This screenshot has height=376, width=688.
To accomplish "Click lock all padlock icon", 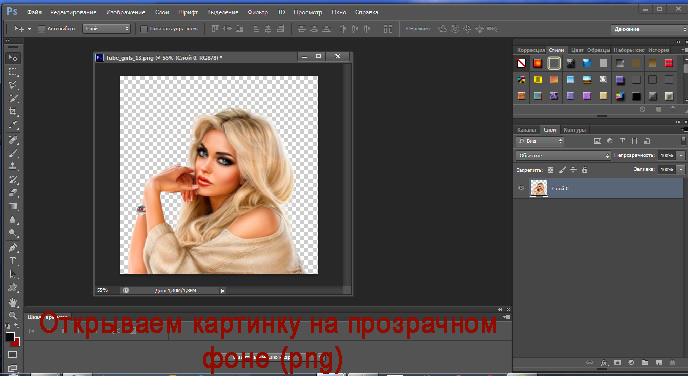I will pyautogui.click(x=584, y=170).
